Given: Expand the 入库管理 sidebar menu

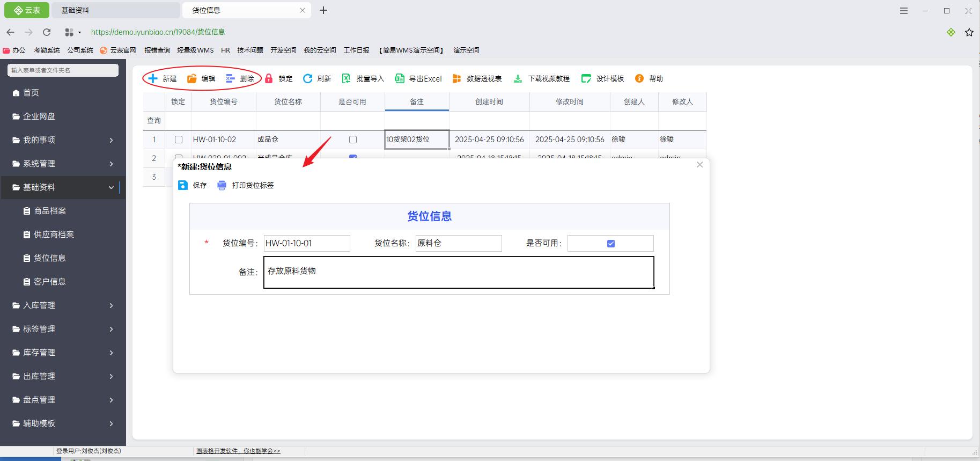Looking at the screenshot, I should [x=111, y=305].
